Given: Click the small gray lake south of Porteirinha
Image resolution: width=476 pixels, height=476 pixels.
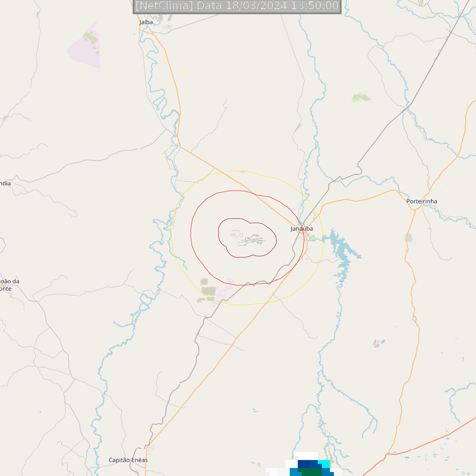Looking at the screenshot, I should (408, 238).
